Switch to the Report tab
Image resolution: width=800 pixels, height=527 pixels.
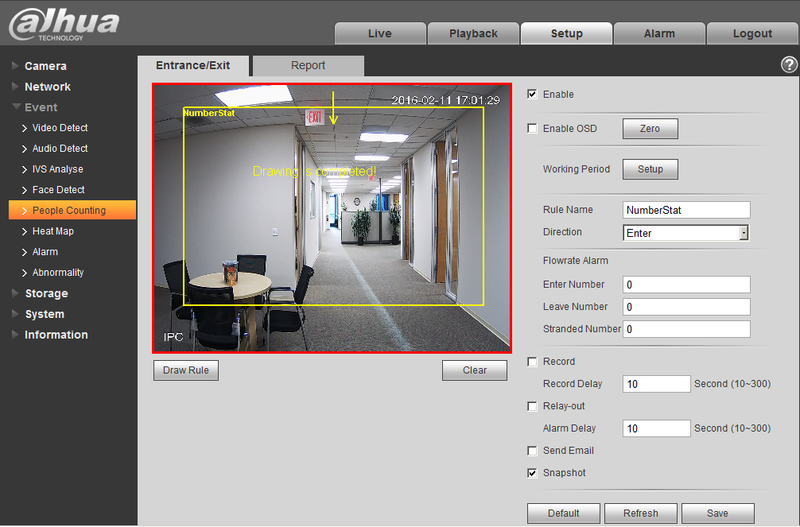coord(308,65)
